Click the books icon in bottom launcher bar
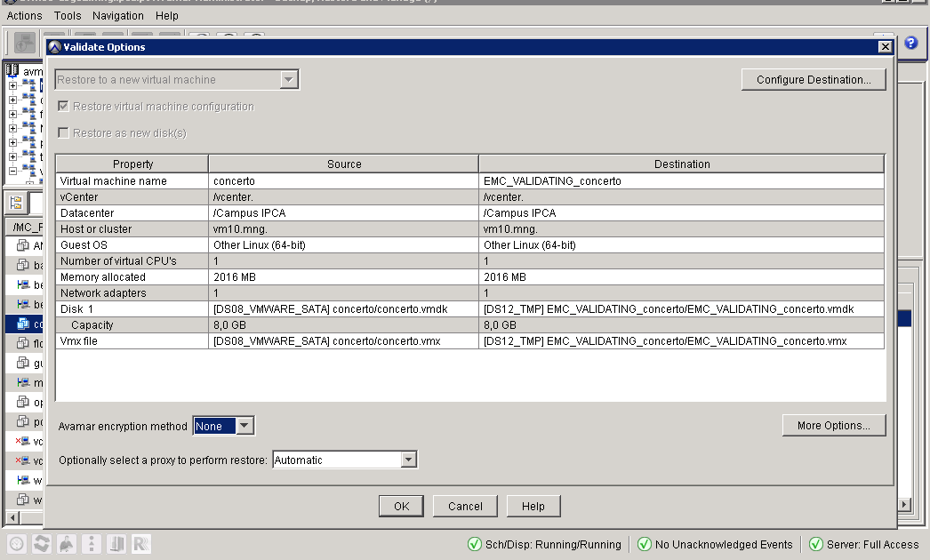The height and width of the screenshot is (560, 930). (x=116, y=544)
